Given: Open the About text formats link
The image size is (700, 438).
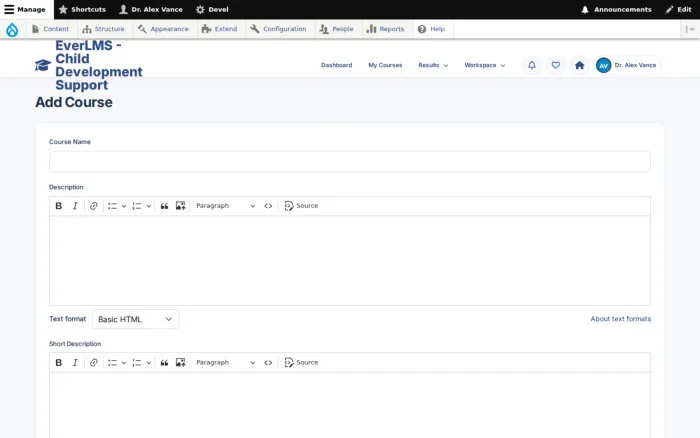Looking at the screenshot, I should click(x=621, y=319).
